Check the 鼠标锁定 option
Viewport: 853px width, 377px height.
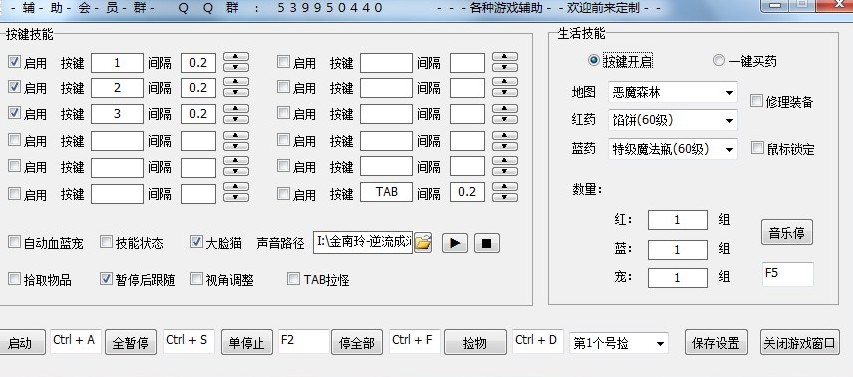pyautogui.click(x=757, y=148)
